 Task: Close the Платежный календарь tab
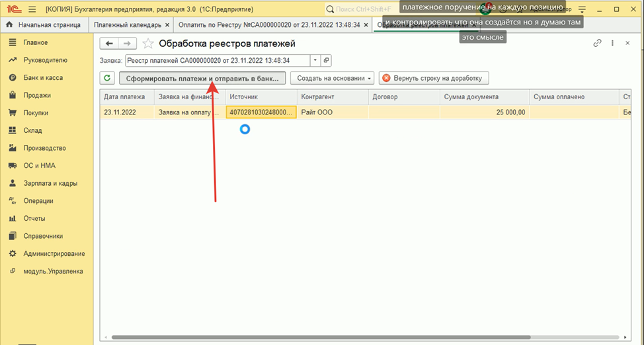coord(167,25)
